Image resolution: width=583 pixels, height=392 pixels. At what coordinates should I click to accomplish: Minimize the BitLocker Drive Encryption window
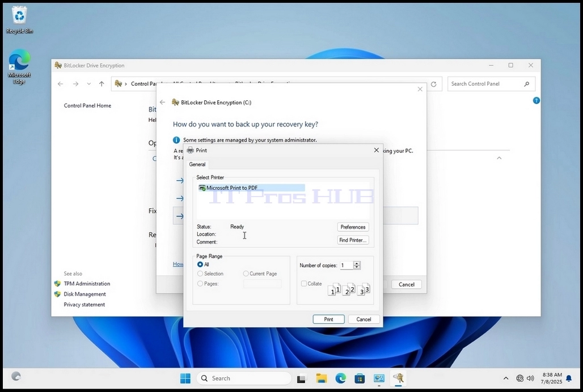pos(491,65)
